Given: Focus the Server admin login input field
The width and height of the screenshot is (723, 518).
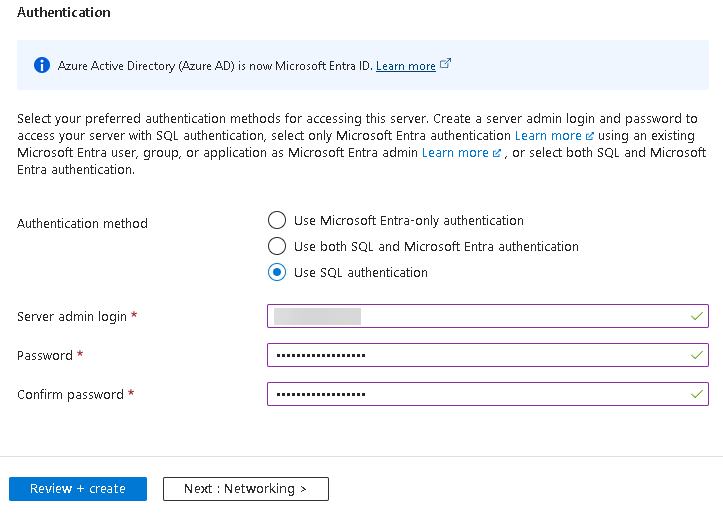Looking at the screenshot, I should (x=488, y=316).
